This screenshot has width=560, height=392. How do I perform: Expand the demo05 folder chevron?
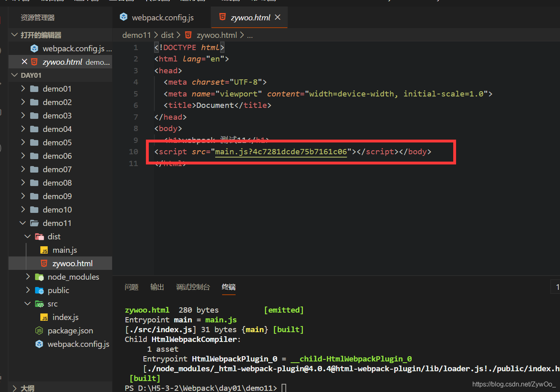tap(23, 142)
